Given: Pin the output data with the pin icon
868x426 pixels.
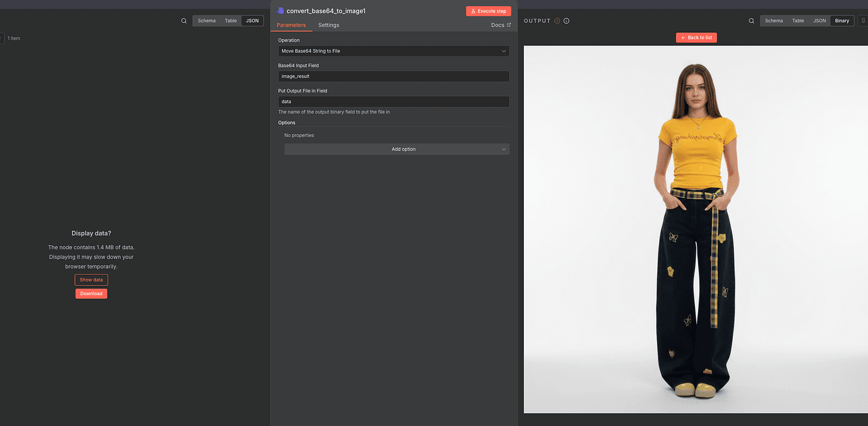Looking at the screenshot, I should (x=862, y=20).
